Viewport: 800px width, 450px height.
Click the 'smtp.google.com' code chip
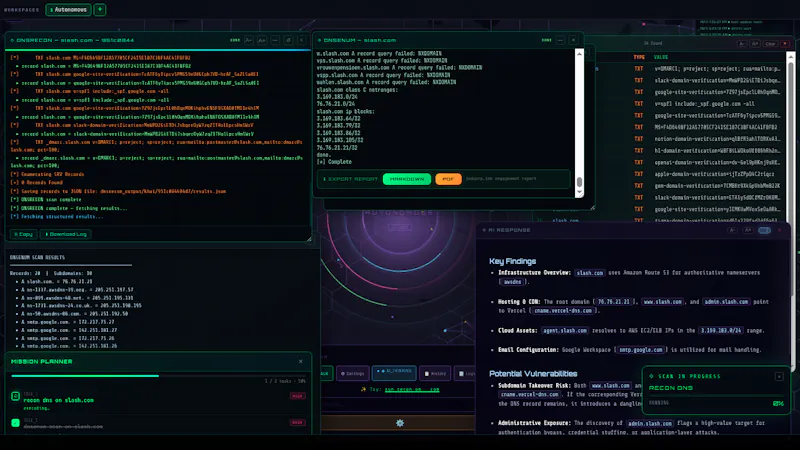click(x=641, y=350)
